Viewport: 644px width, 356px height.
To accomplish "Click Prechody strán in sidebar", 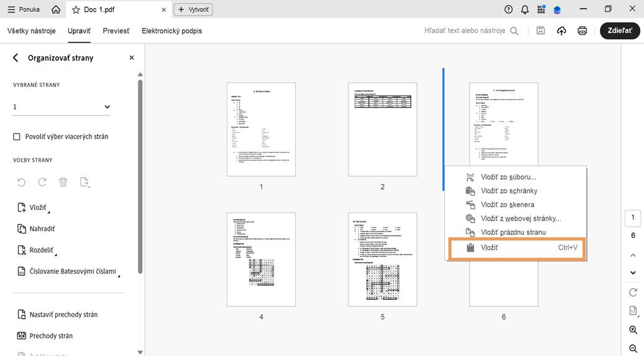I will pyautogui.click(x=45, y=336).
